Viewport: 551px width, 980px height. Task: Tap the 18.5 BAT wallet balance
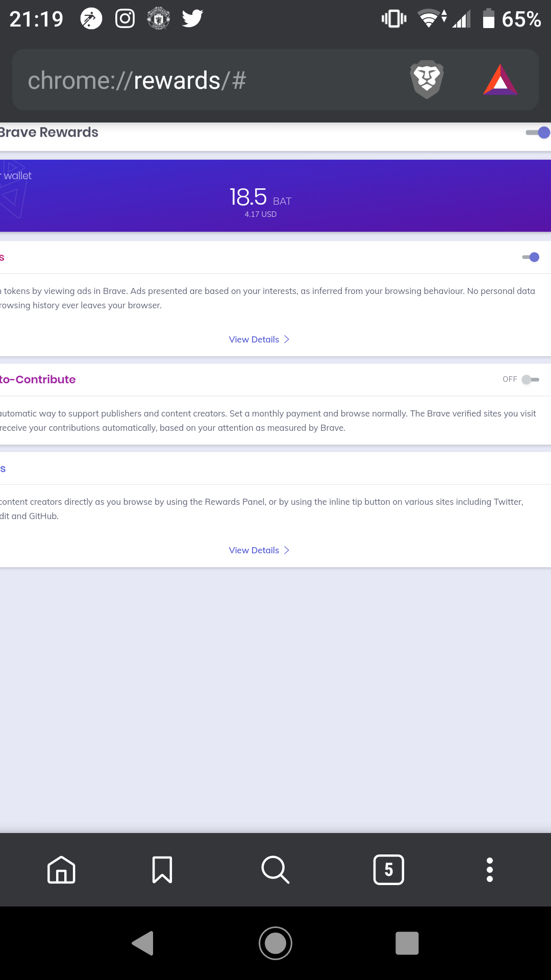260,197
